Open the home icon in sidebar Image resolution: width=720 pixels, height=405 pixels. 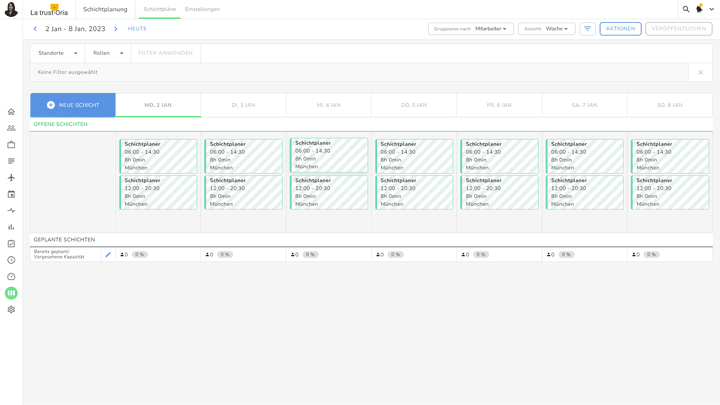pyautogui.click(x=11, y=112)
